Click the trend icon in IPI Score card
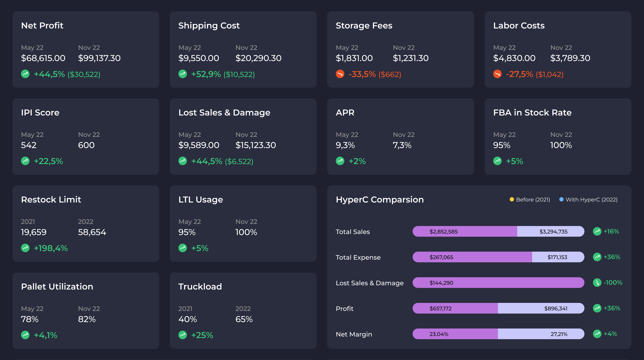 point(25,161)
